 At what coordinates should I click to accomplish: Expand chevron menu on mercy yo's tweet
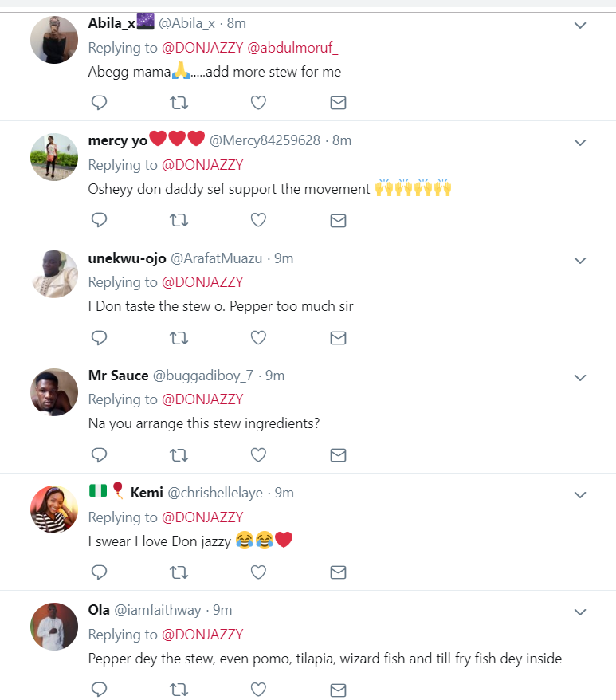[x=580, y=143]
